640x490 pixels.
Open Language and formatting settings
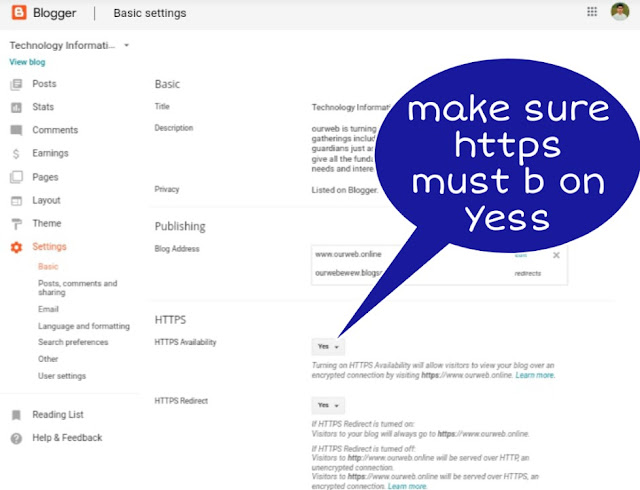[x=84, y=326]
